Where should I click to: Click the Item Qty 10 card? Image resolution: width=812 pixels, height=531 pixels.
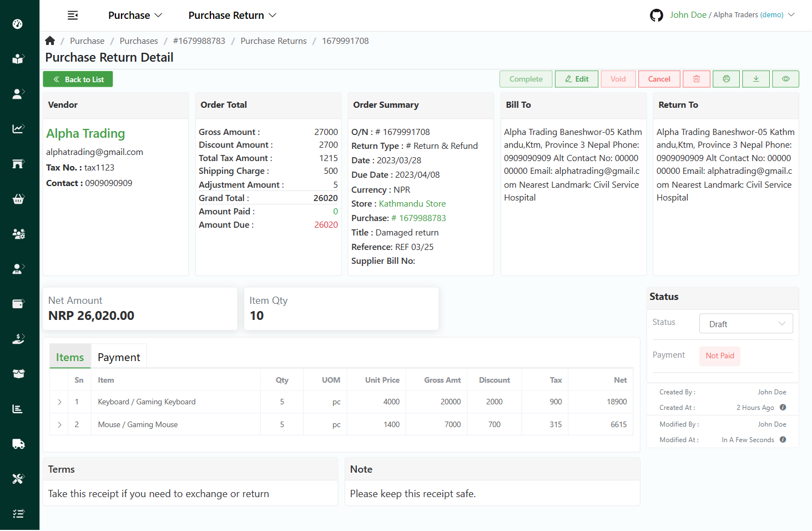(x=341, y=308)
